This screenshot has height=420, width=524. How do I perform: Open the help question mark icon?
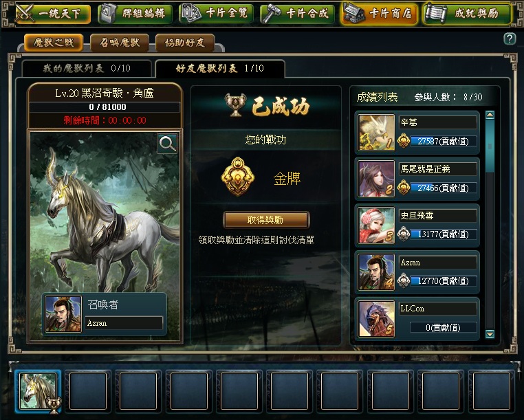(510, 39)
